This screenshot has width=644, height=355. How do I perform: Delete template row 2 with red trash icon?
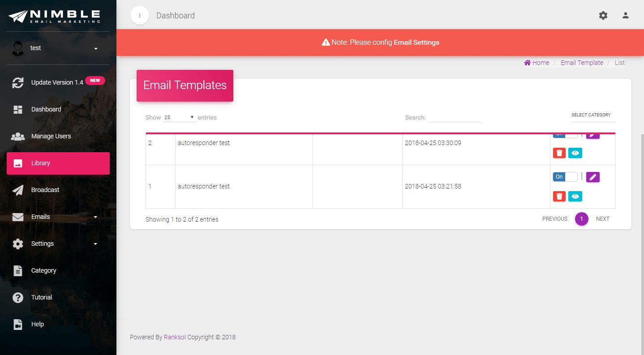tap(559, 153)
